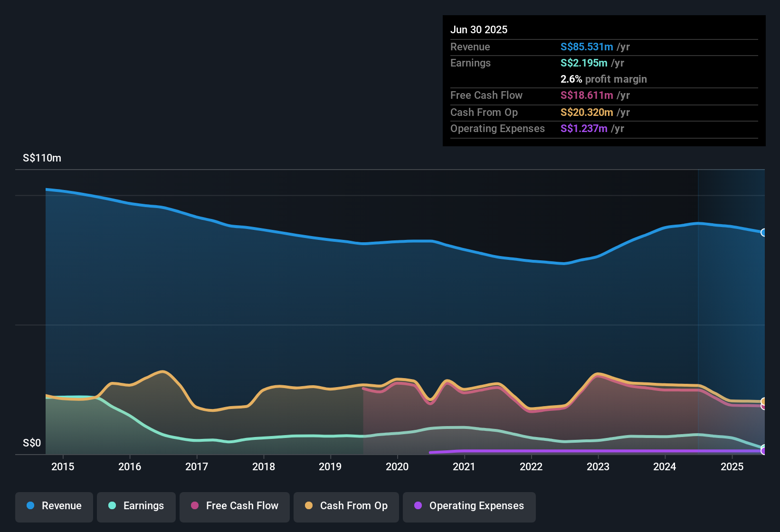
Task: Click the purple Operating Expenses dot
Action: (x=418, y=505)
